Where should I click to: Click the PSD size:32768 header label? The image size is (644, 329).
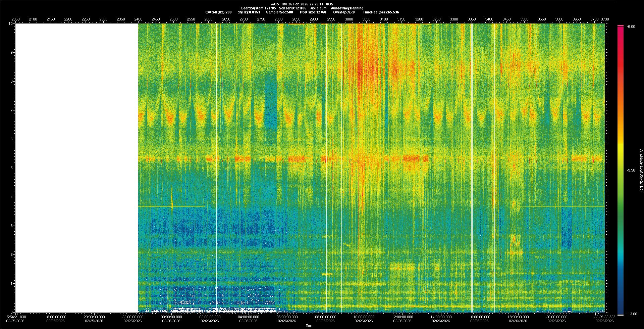(x=313, y=12)
